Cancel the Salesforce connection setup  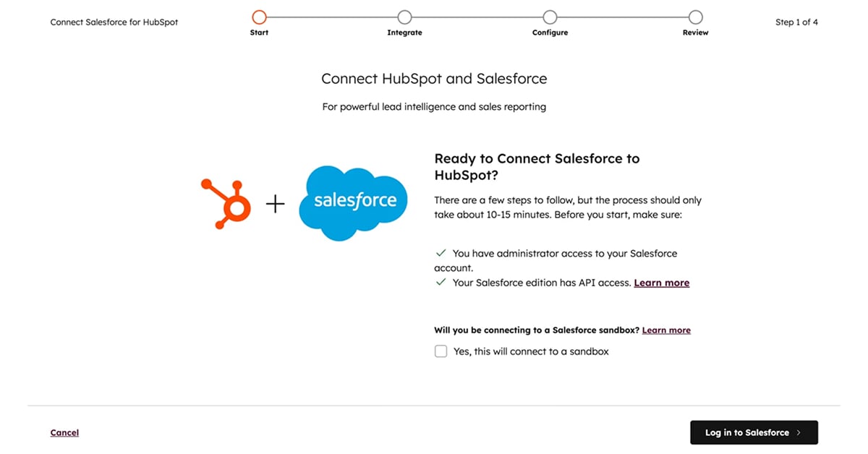[x=64, y=432]
